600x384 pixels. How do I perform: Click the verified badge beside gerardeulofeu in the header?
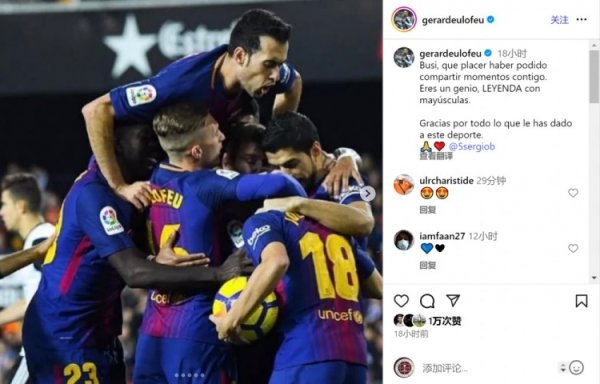coord(490,20)
